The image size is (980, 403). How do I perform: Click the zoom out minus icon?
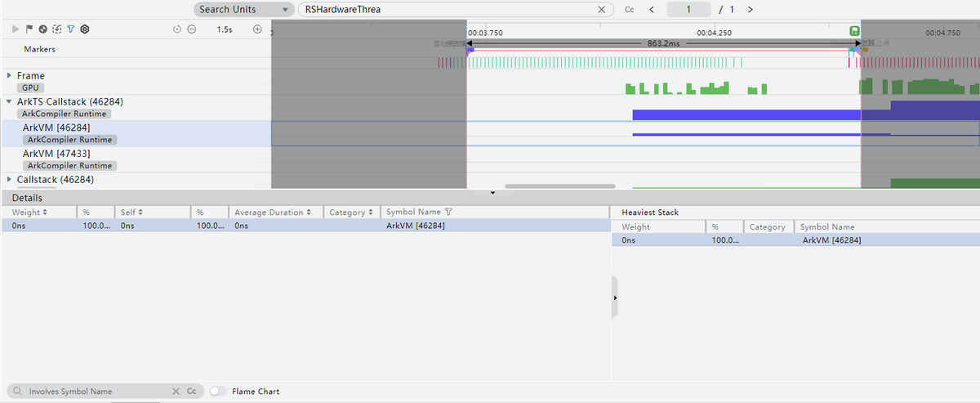click(x=191, y=29)
